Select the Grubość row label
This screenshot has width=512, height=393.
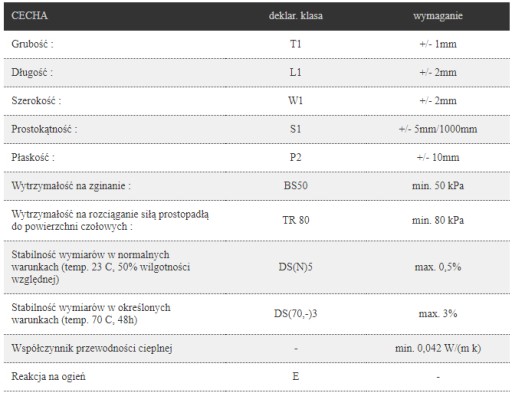32,44
